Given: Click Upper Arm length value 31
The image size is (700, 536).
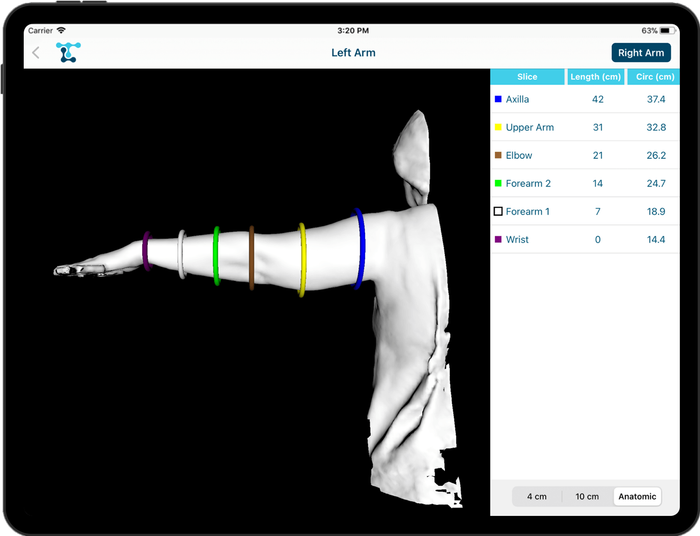Looking at the screenshot, I should 598,127.
